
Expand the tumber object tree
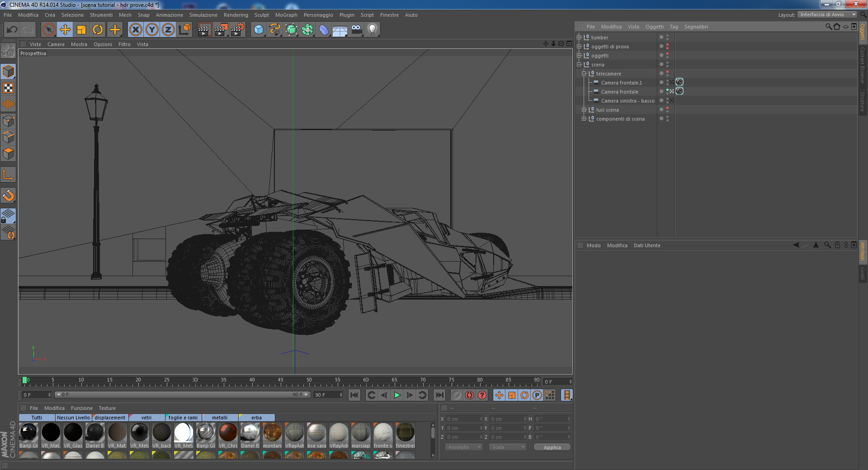click(x=579, y=38)
